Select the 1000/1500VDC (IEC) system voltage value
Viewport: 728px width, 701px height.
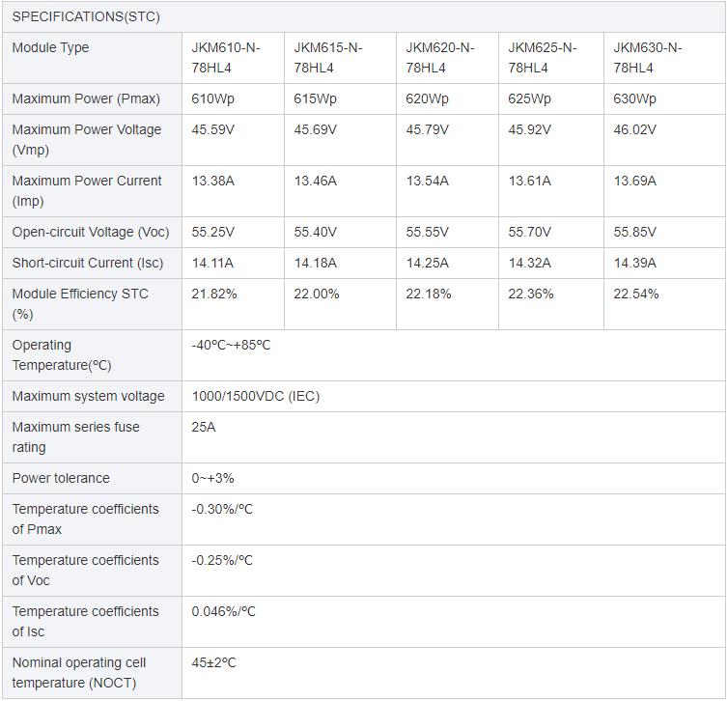pos(255,396)
